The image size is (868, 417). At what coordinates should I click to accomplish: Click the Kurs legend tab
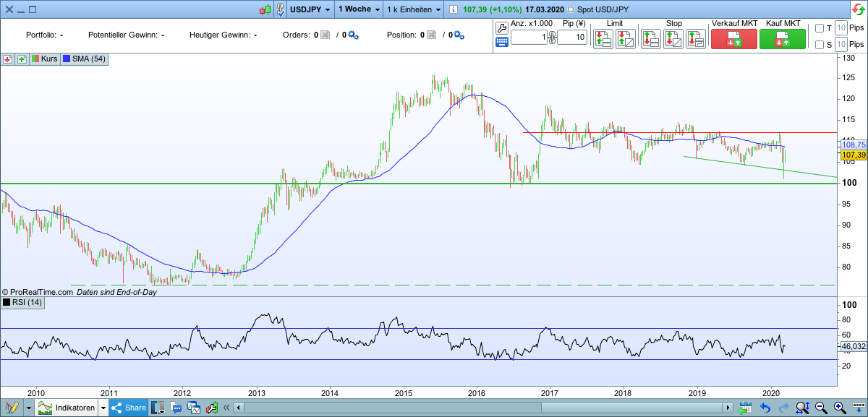point(45,59)
